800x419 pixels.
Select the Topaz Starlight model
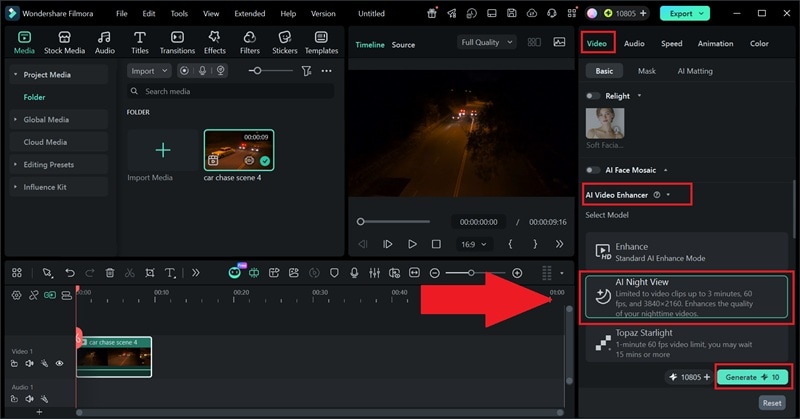(687, 343)
